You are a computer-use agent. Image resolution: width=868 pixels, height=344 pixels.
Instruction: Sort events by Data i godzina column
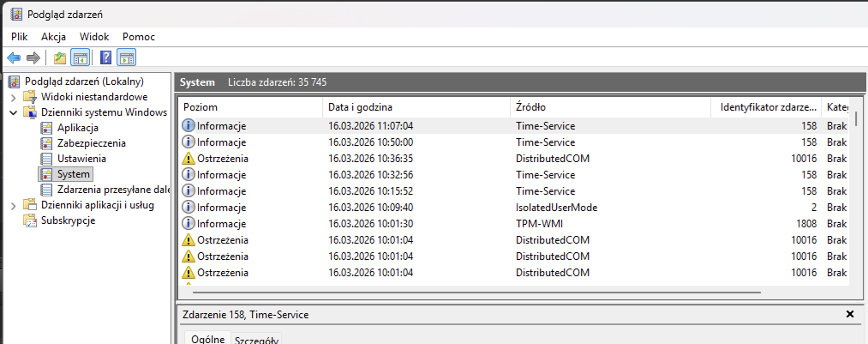pos(360,107)
